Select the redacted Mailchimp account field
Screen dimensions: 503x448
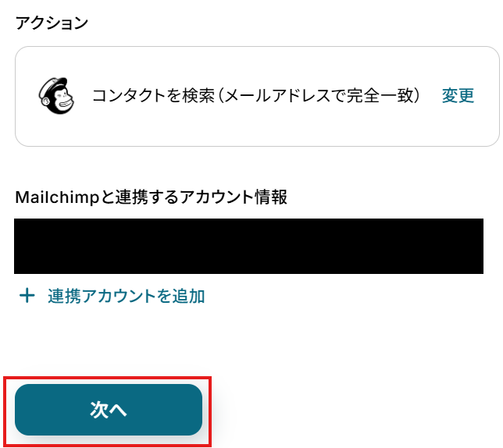[248, 246]
